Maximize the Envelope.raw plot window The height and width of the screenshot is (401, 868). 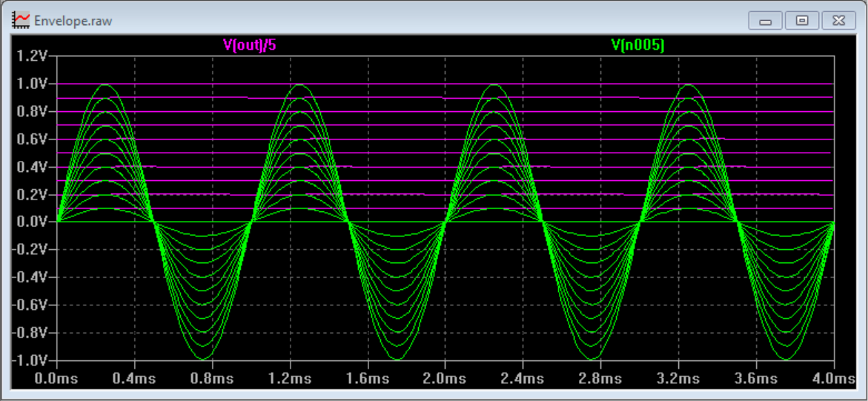tap(801, 21)
